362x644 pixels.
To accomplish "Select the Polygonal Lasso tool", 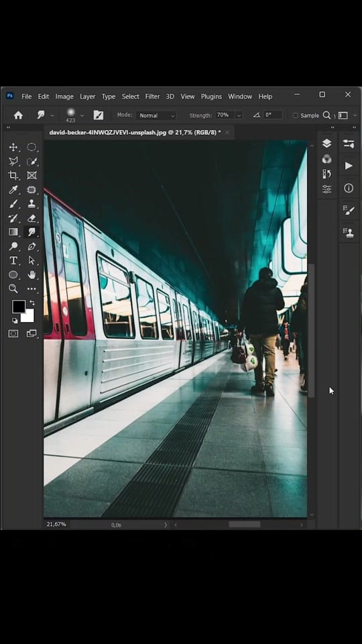I will click(x=13, y=162).
